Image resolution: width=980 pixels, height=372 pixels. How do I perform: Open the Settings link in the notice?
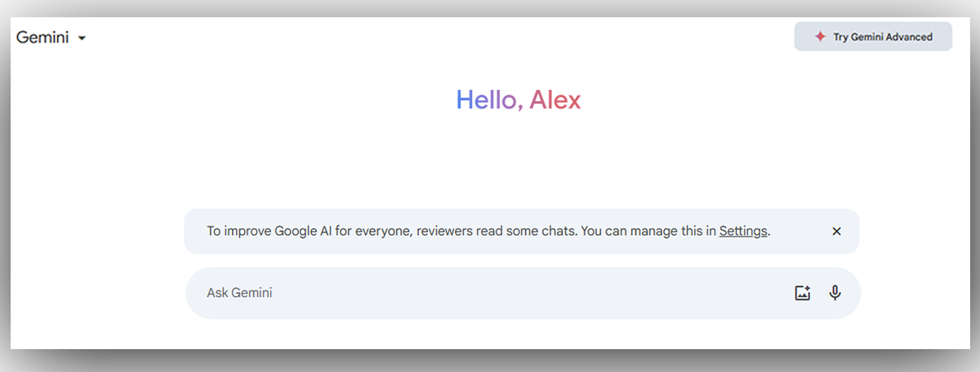(x=742, y=231)
